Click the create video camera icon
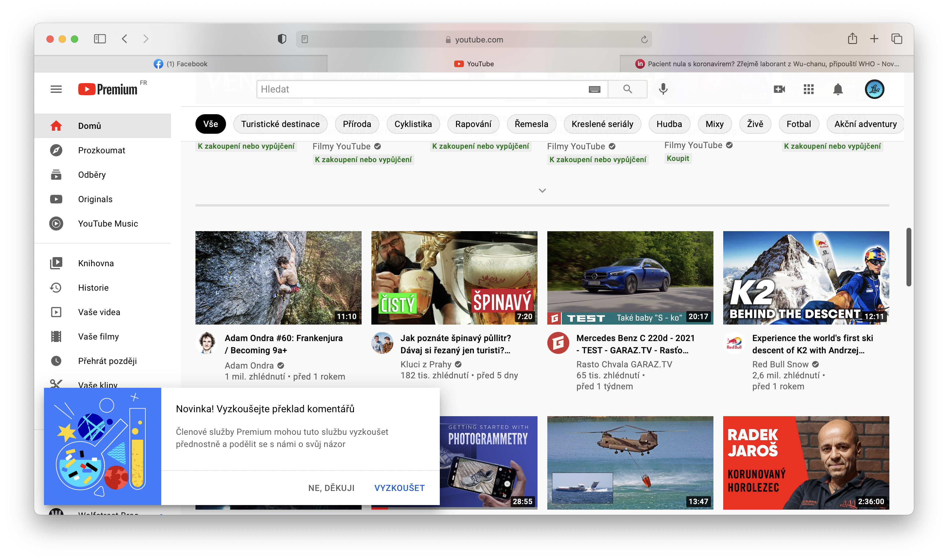The image size is (948, 560). (x=779, y=89)
